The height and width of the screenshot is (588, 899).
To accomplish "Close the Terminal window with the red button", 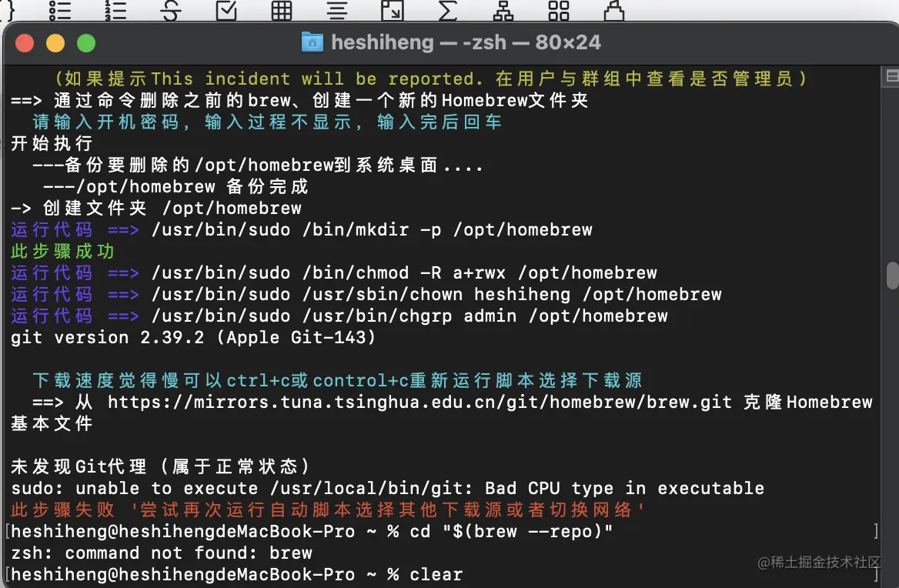I will coord(25,43).
